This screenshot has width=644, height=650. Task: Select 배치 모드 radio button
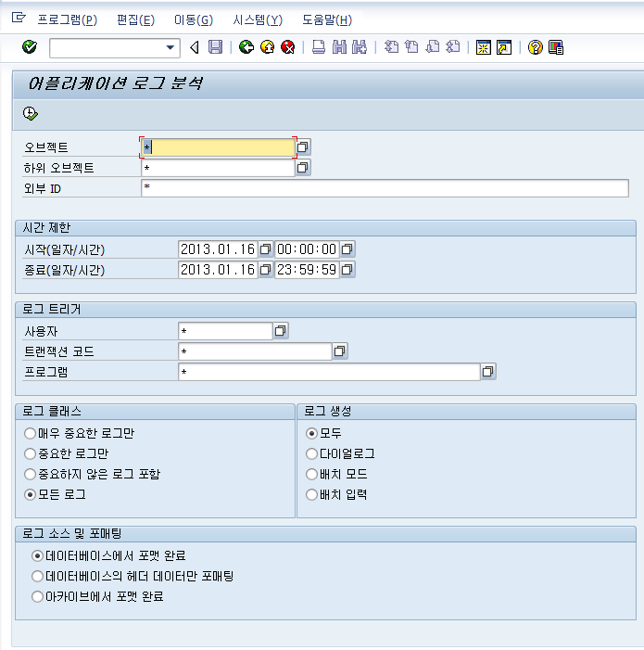pyautogui.click(x=311, y=474)
